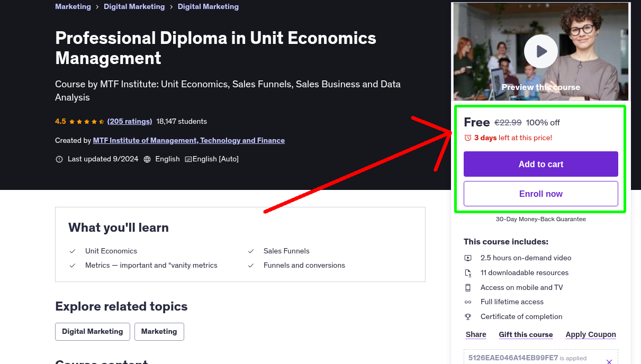The image size is (641, 364).
Task: Click the Enroll now button
Action: [x=541, y=194]
